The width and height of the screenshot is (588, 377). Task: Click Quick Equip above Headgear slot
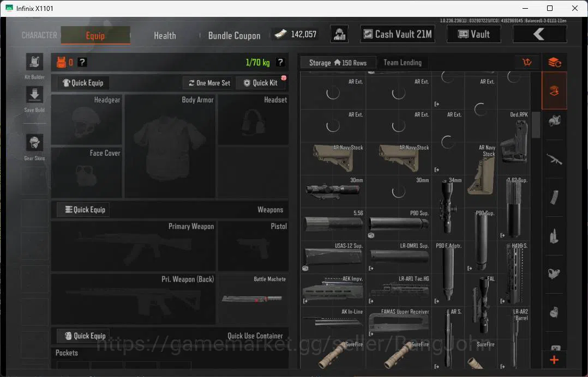(83, 83)
